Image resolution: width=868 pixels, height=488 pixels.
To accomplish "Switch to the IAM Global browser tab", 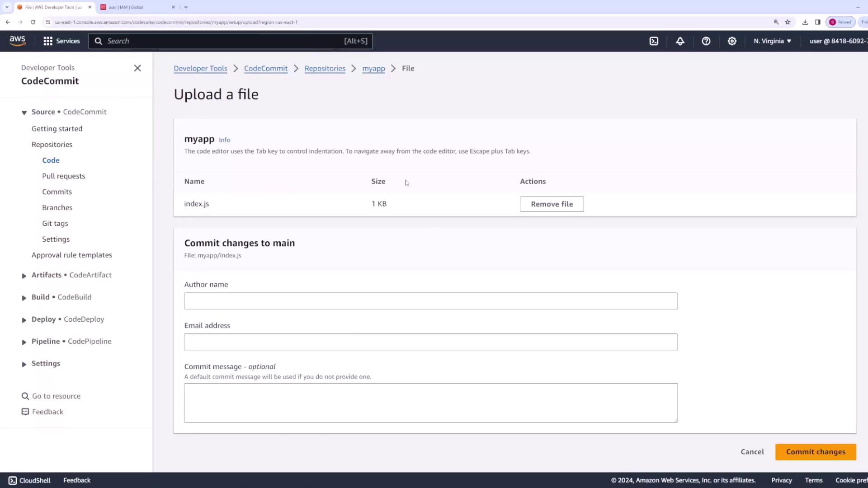I will point(136,7).
